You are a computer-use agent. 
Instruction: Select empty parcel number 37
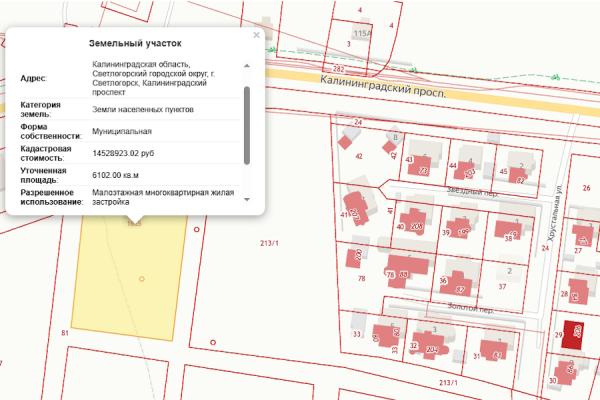click(x=502, y=286)
